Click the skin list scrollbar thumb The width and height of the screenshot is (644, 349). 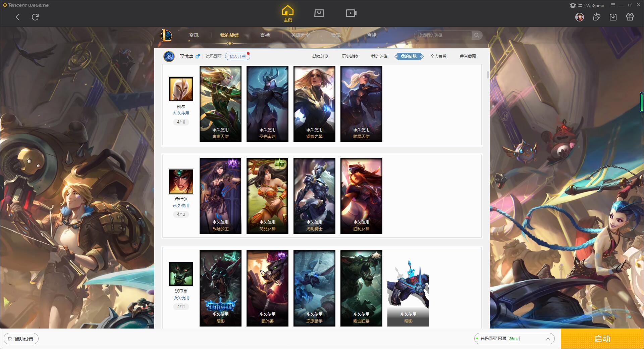488,75
